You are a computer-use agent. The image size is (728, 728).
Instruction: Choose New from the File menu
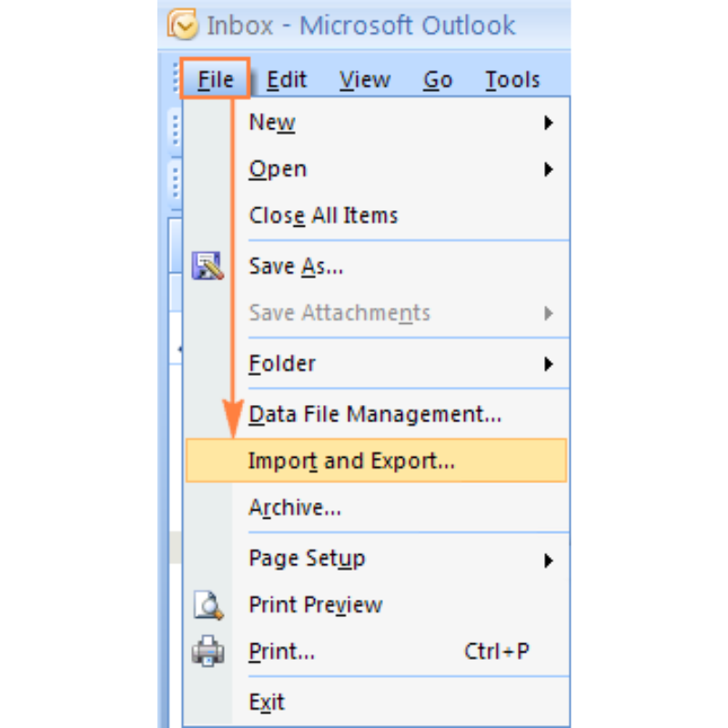pyautogui.click(x=376, y=123)
